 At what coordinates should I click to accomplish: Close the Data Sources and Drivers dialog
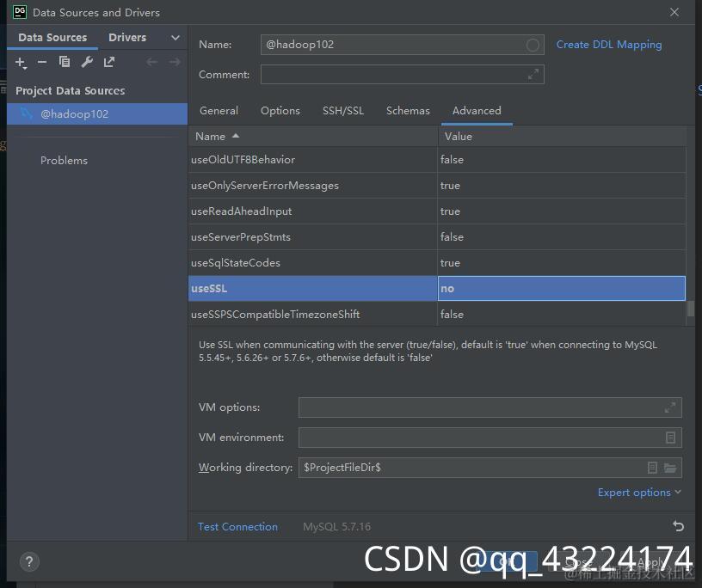pyautogui.click(x=674, y=12)
